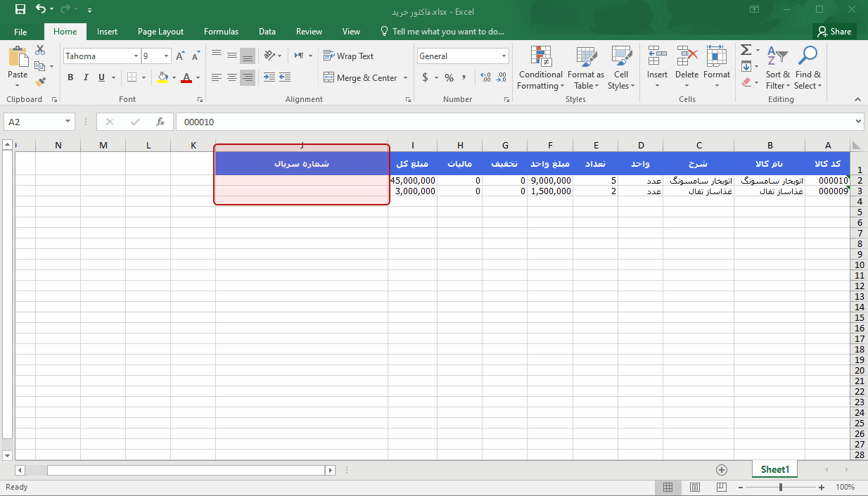Switch to the Insert ribbon tab

[107, 32]
